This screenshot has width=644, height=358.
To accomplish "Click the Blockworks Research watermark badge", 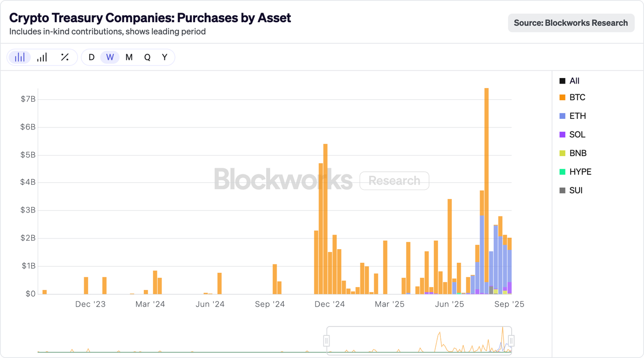I will coord(394,181).
